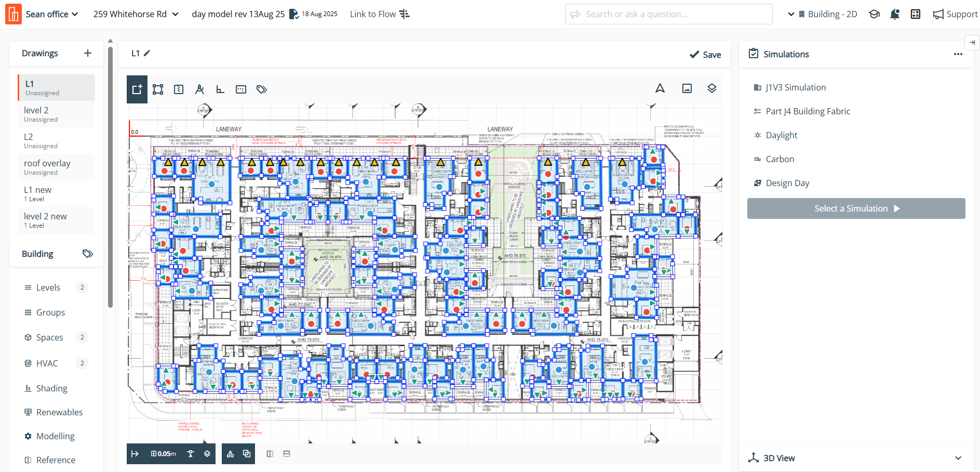Click the search or ask a question field
This screenshot has height=472, width=980.
(x=668, y=14)
